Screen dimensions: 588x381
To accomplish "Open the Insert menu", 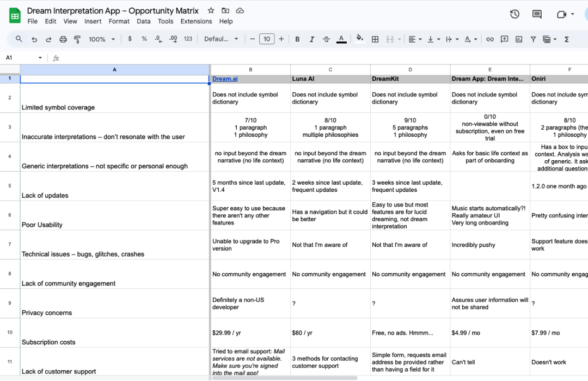I will tap(93, 21).
